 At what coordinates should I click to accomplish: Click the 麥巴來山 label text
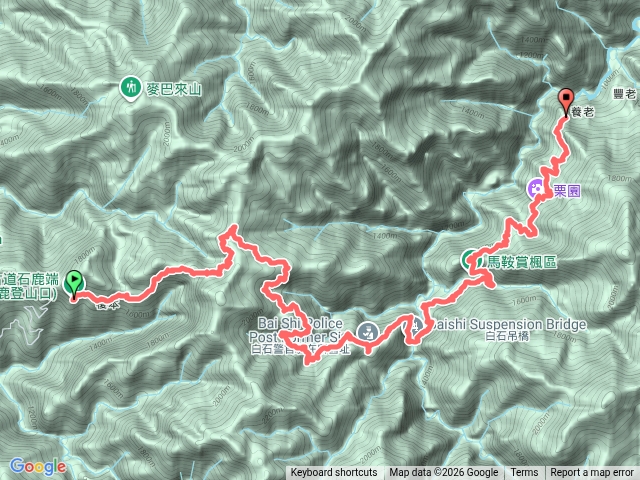pyautogui.click(x=174, y=89)
